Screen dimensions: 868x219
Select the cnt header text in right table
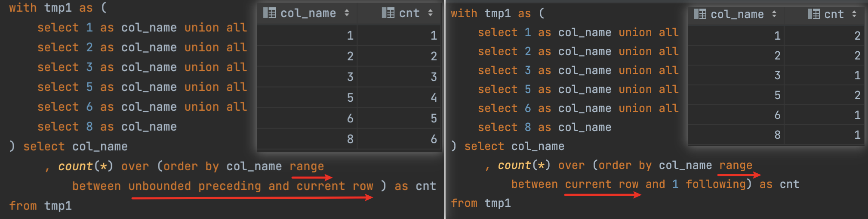834,15
